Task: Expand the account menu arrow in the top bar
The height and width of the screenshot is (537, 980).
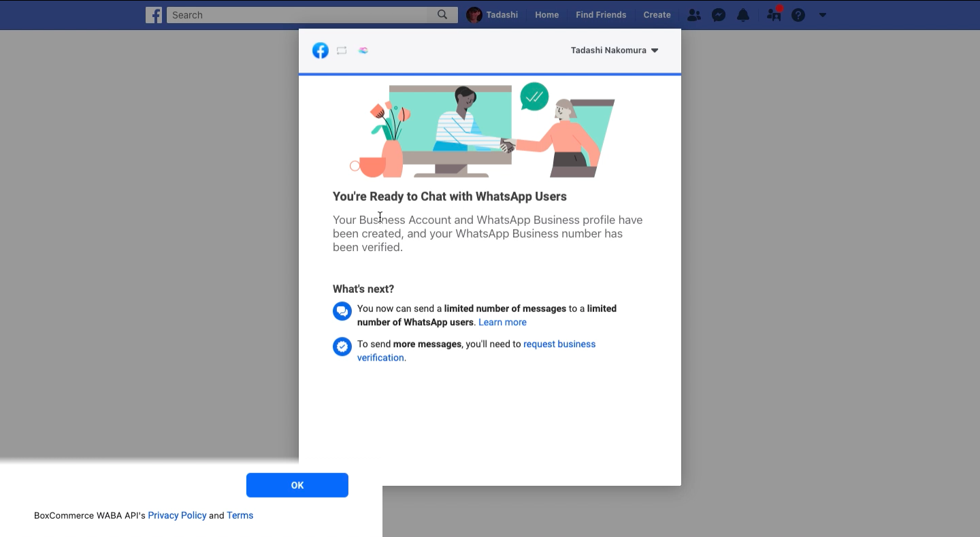Action: pyautogui.click(x=823, y=15)
